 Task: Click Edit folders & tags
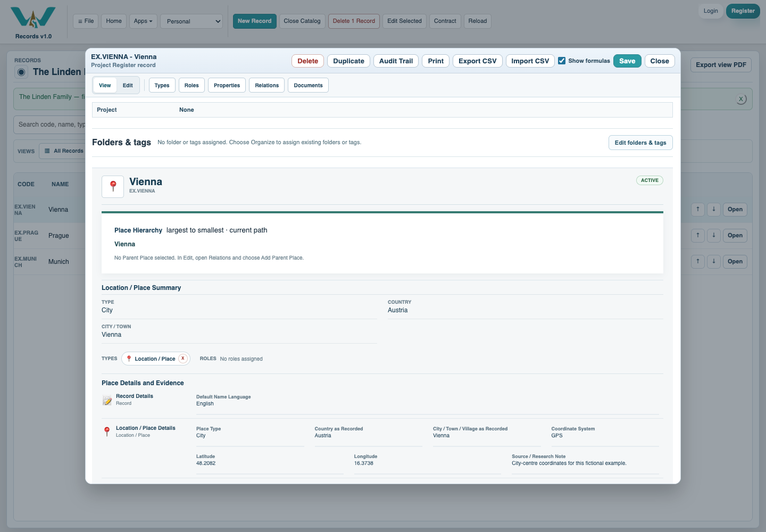(640, 143)
